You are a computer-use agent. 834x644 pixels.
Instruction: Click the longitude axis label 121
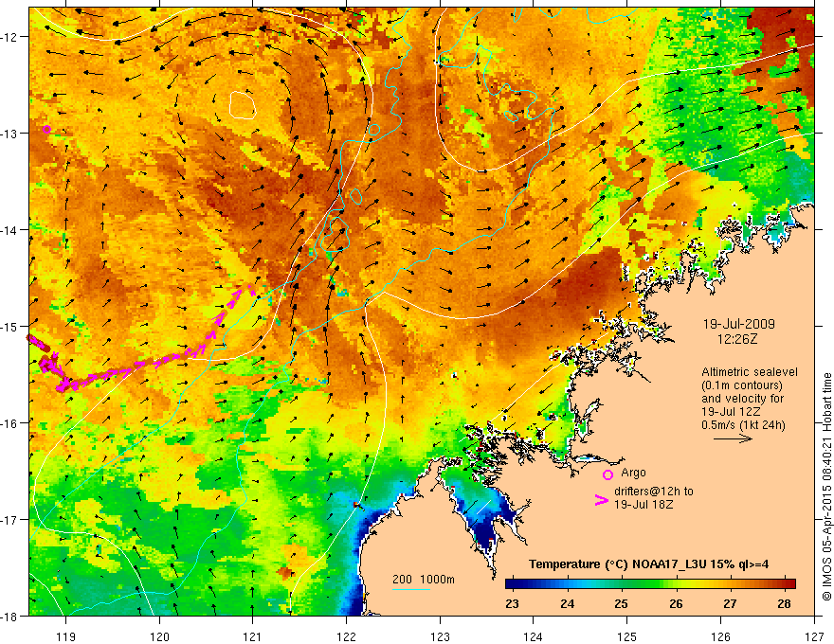(253, 637)
